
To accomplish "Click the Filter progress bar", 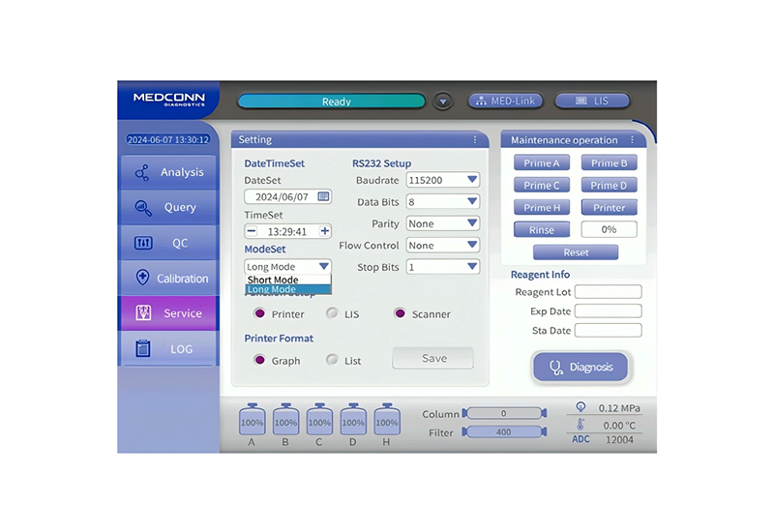I will (x=503, y=432).
